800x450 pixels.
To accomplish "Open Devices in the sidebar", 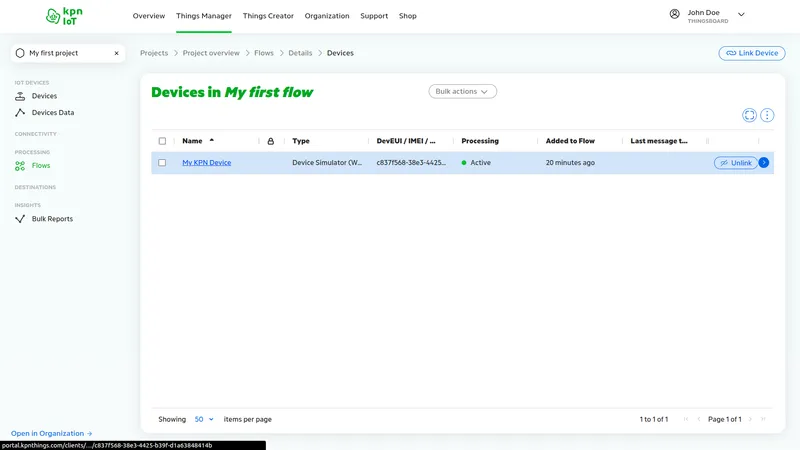I will 44,96.
